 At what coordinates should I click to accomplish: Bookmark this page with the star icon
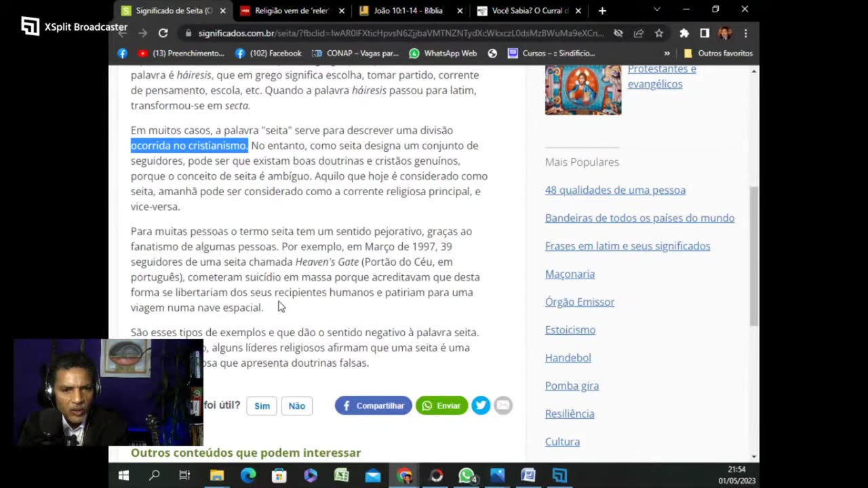[x=658, y=33]
